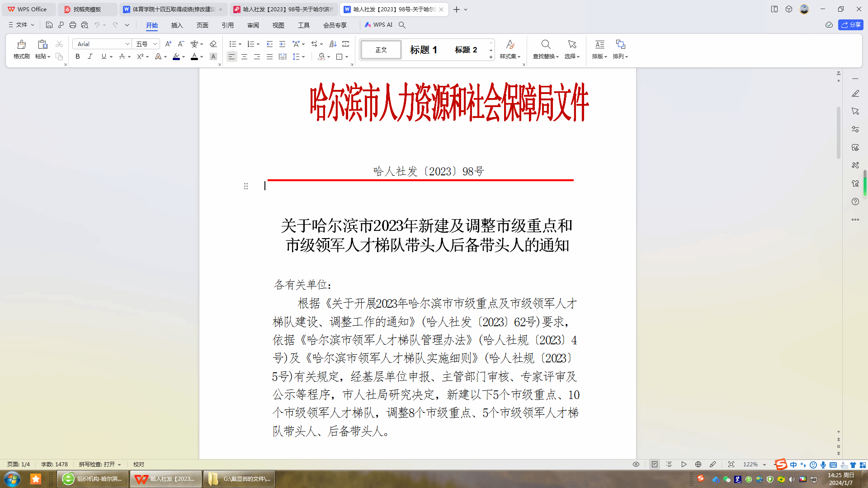Toggle character shading A button

click(213, 56)
